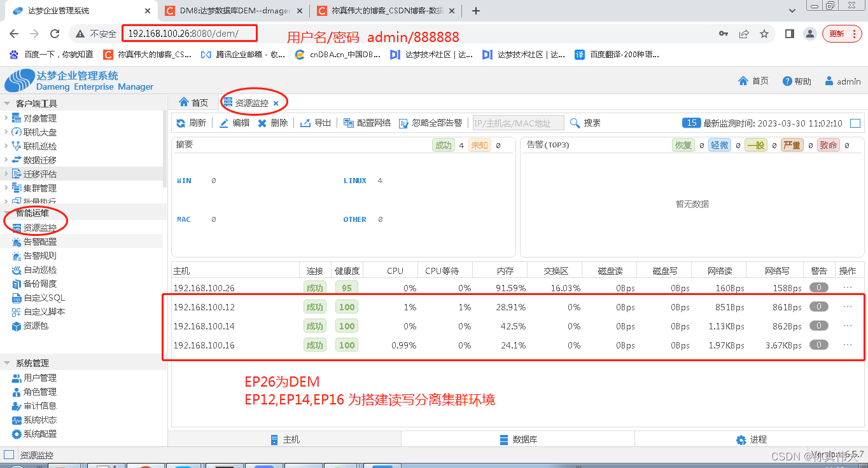Expand arrow beside 集群管理
This screenshot has width=868, height=468.
pyautogui.click(x=6, y=188)
